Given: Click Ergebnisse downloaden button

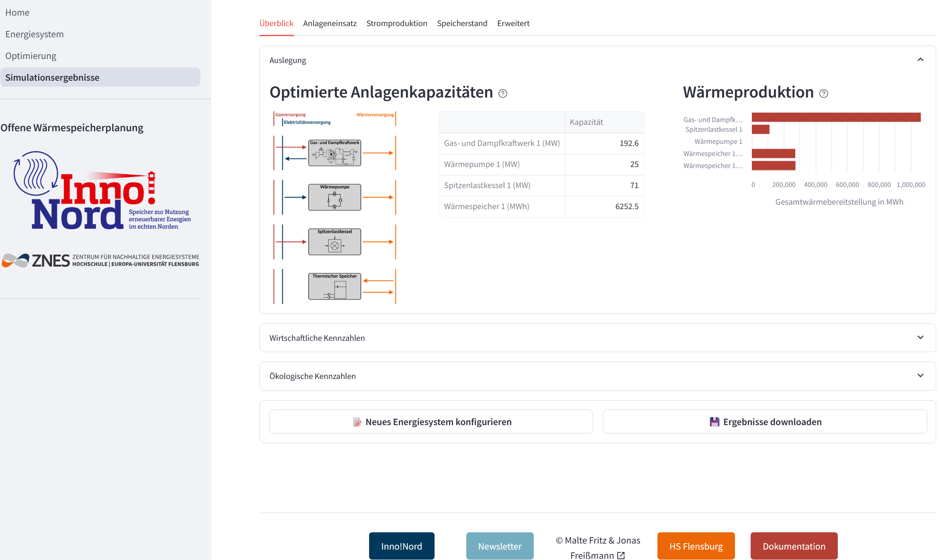Looking at the screenshot, I should point(765,422).
